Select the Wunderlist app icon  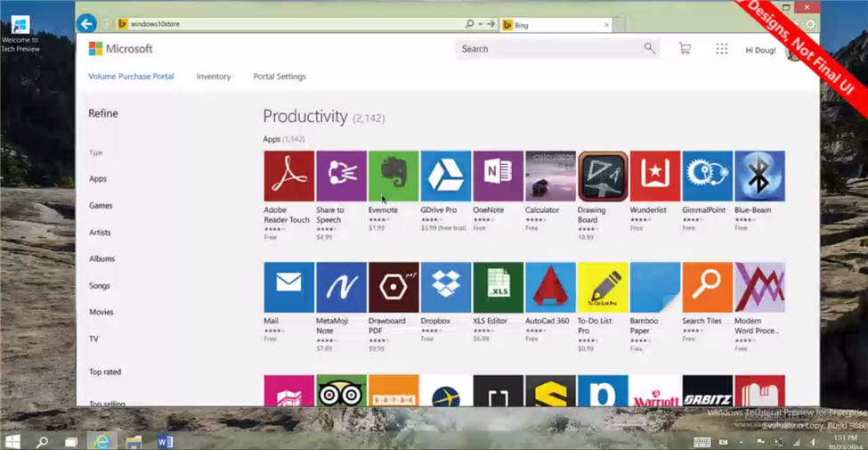655,176
